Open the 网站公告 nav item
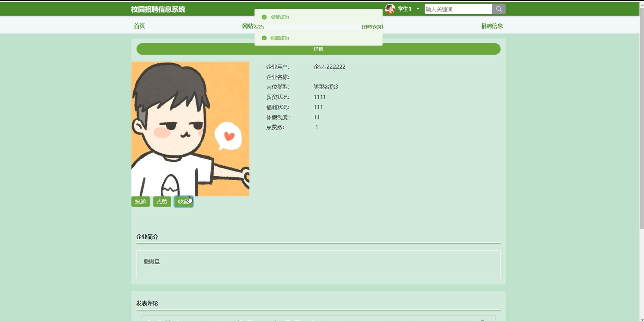The width and height of the screenshot is (644, 321). point(253,26)
